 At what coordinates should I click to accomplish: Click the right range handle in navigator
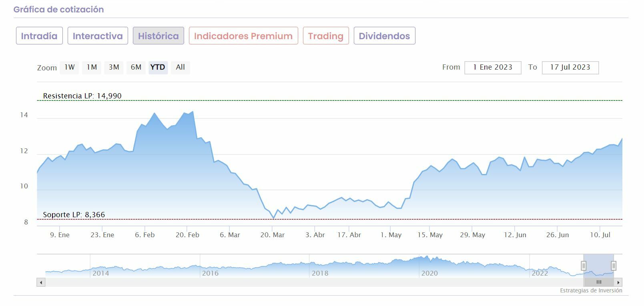coord(614,266)
